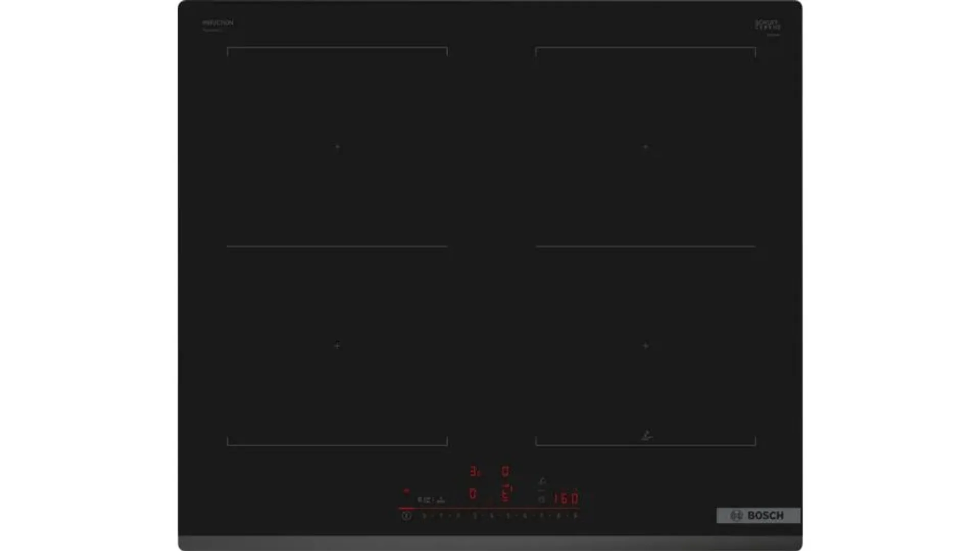Touch the cross marker of the rear left zone
The width and height of the screenshot is (980, 551).
tap(337, 147)
